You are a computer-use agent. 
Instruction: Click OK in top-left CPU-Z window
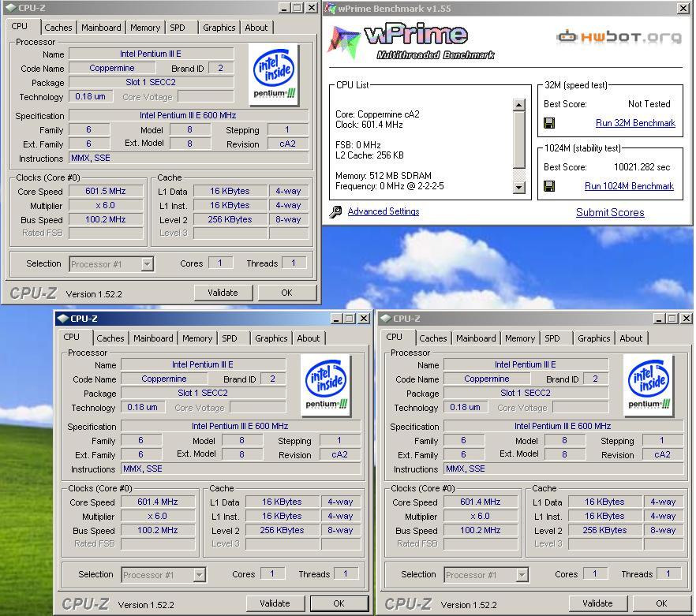(286, 293)
